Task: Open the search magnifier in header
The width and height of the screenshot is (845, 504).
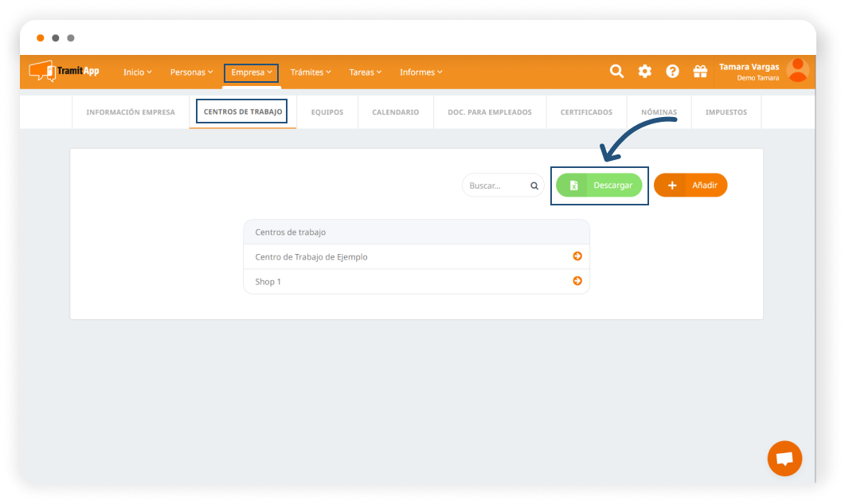Action: [x=616, y=72]
